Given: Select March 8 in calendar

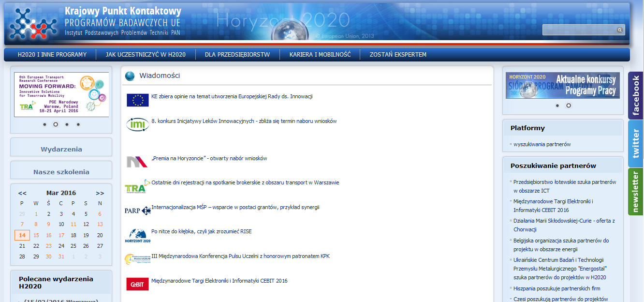Looking at the screenshot, I should 36,224.
